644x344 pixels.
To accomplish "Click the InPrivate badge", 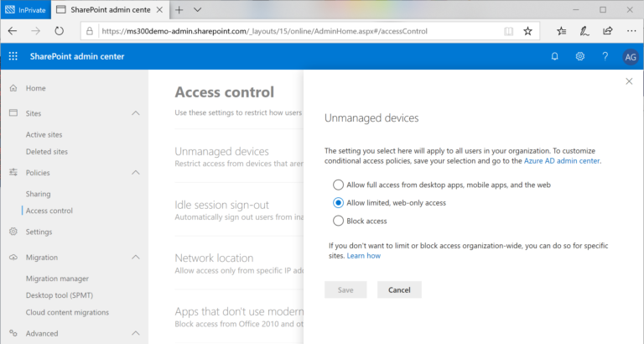I will 25,10.
